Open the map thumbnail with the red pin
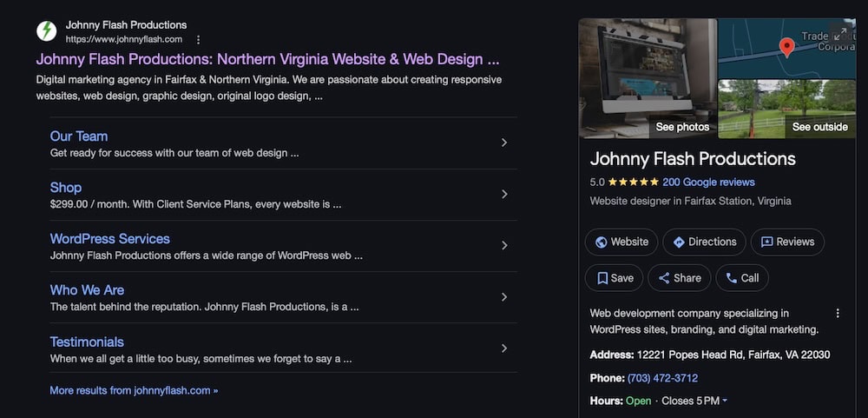The width and height of the screenshot is (868, 418). (786, 49)
